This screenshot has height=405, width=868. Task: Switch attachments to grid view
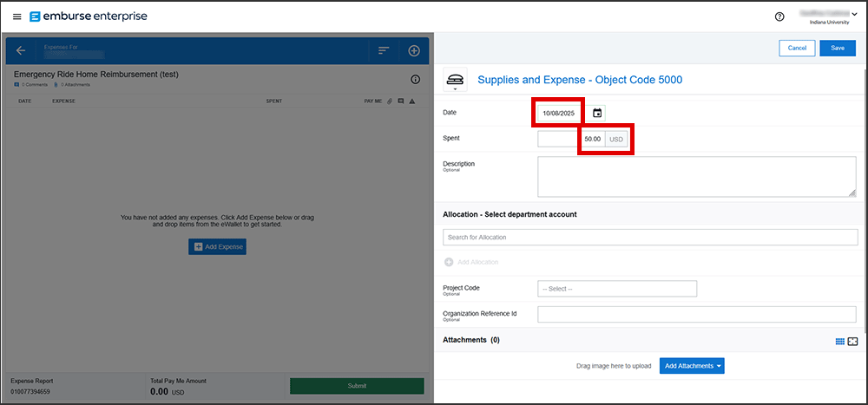coord(839,342)
